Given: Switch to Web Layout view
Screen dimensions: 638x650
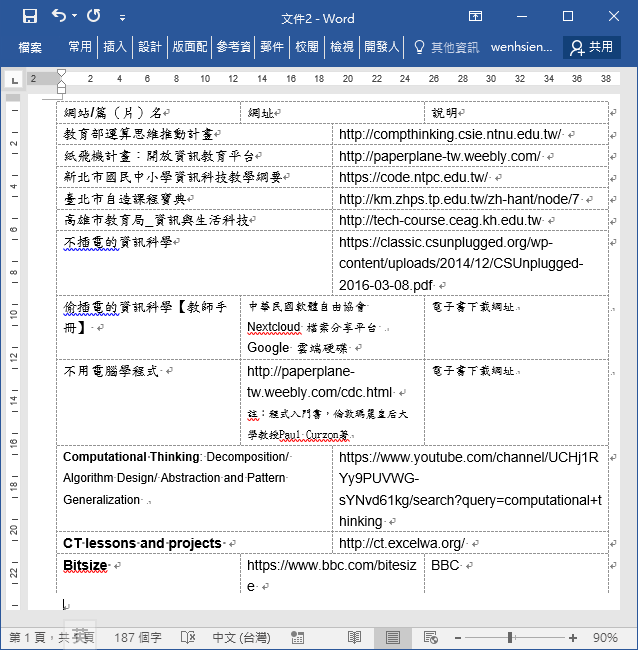Looking at the screenshot, I should click(430, 638).
